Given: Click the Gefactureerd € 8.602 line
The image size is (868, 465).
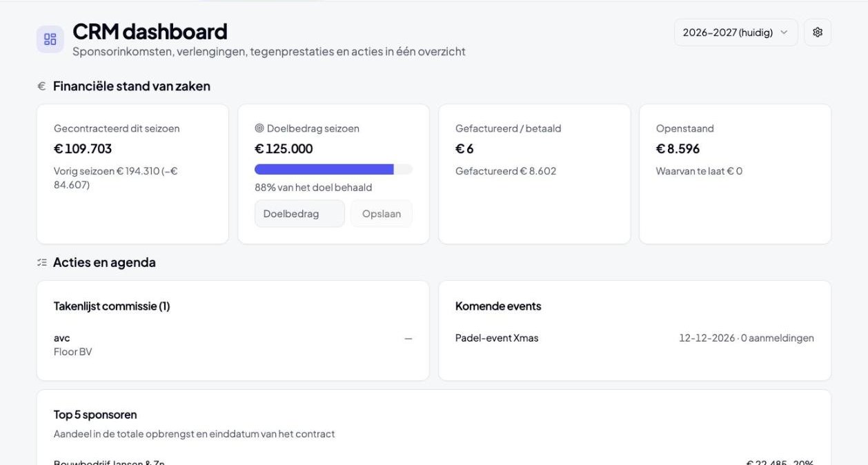Looking at the screenshot, I should 506,171.
